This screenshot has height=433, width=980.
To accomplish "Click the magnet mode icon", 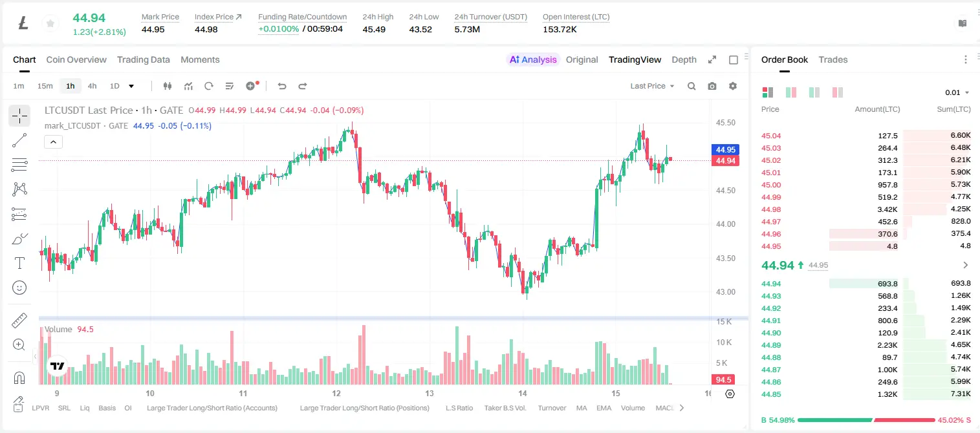I will click(19, 377).
